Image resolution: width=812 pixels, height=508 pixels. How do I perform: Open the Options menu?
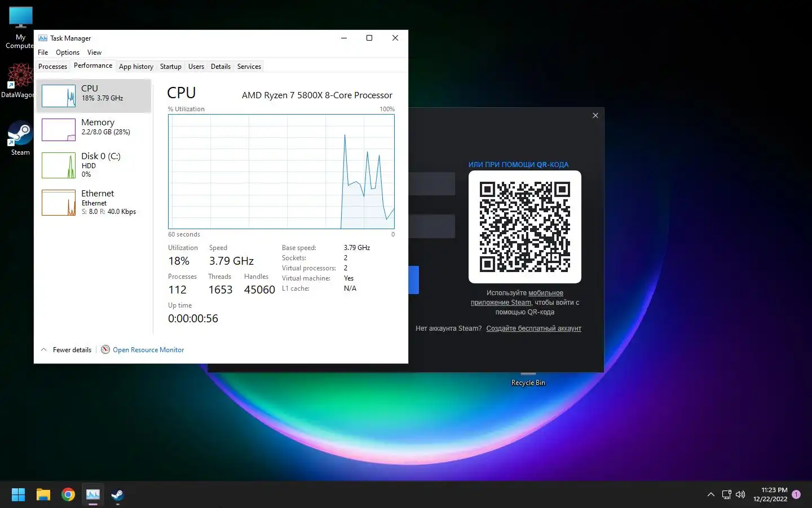[68, 52]
